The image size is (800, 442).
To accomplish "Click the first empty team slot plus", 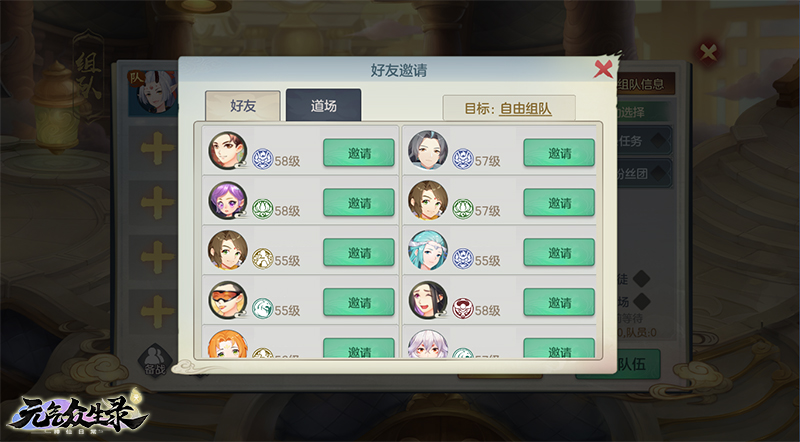I will (157, 149).
